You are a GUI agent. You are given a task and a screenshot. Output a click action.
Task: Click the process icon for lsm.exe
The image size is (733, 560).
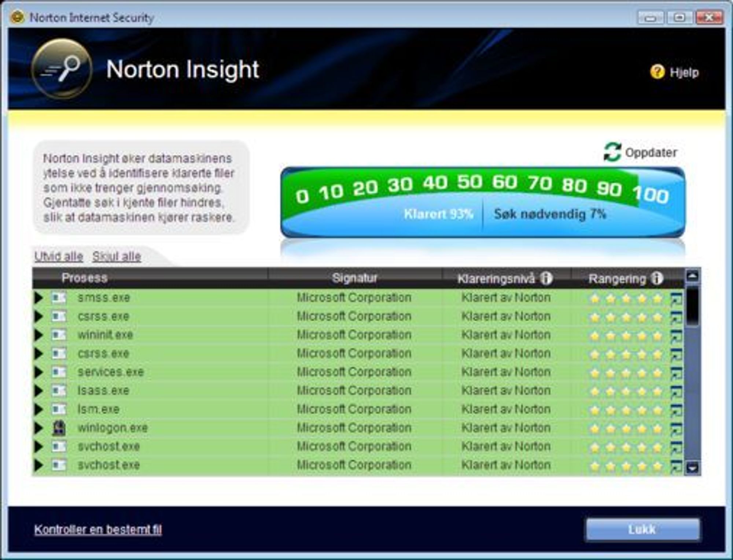click(x=59, y=409)
